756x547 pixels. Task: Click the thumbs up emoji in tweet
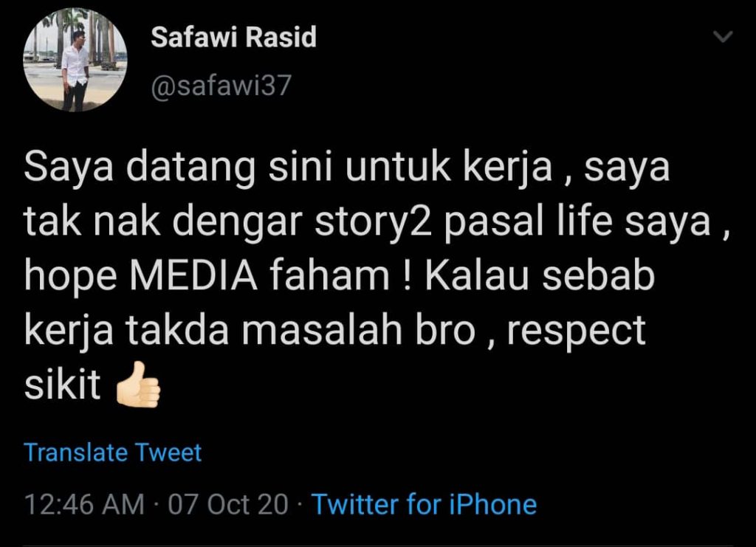[x=138, y=385]
